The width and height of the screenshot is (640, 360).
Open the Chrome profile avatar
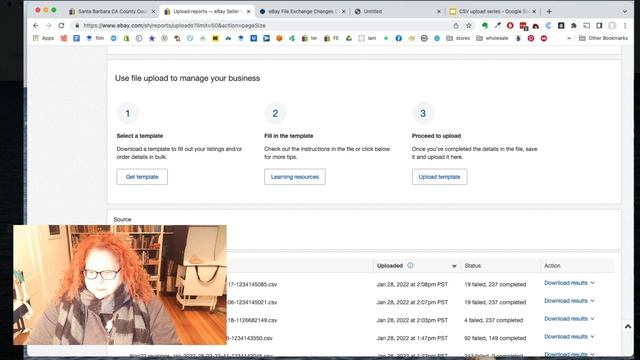pos(612,25)
